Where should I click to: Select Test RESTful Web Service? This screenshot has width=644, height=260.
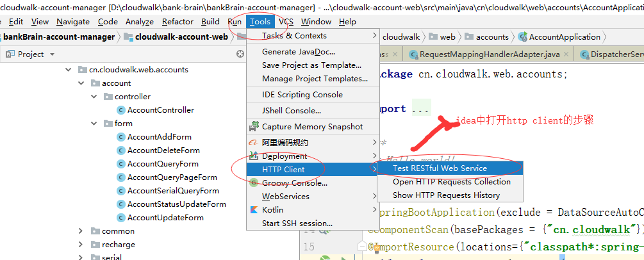pos(440,168)
